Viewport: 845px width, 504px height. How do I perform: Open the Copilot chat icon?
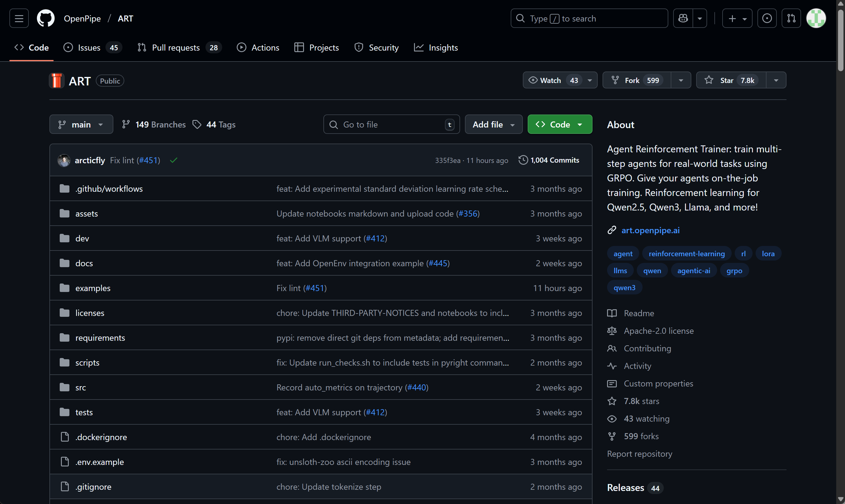683,18
